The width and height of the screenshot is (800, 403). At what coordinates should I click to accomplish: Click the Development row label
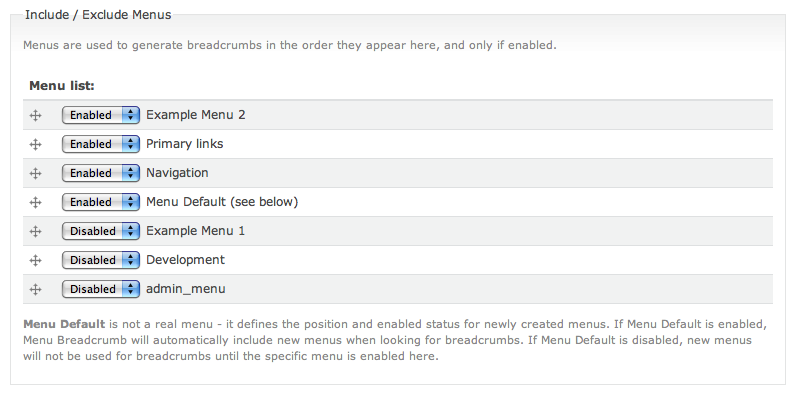pos(185,260)
